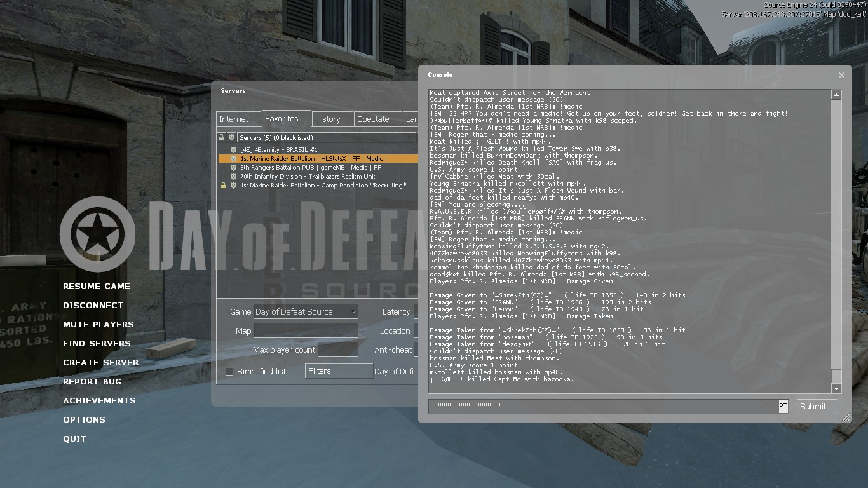Click the Console window title
This screenshot has height=488, width=868.
click(440, 75)
